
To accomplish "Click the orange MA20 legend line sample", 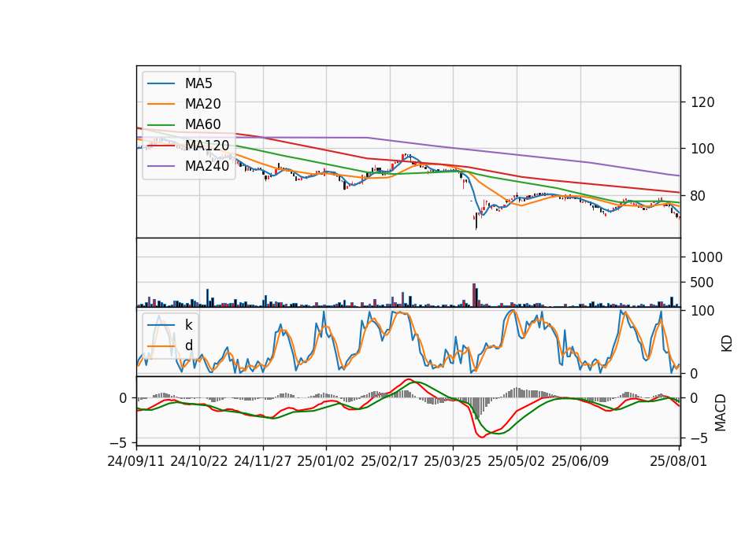I will [x=161, y=105].
